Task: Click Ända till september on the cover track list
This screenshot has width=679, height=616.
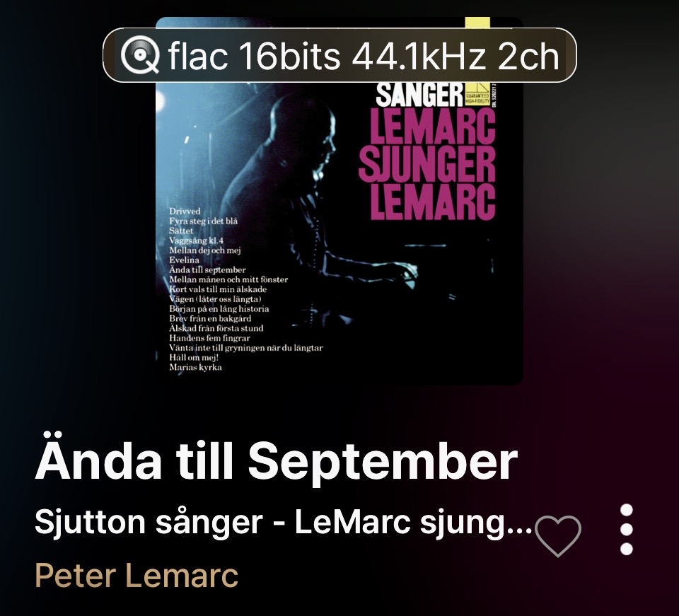Action: [207, 269]
